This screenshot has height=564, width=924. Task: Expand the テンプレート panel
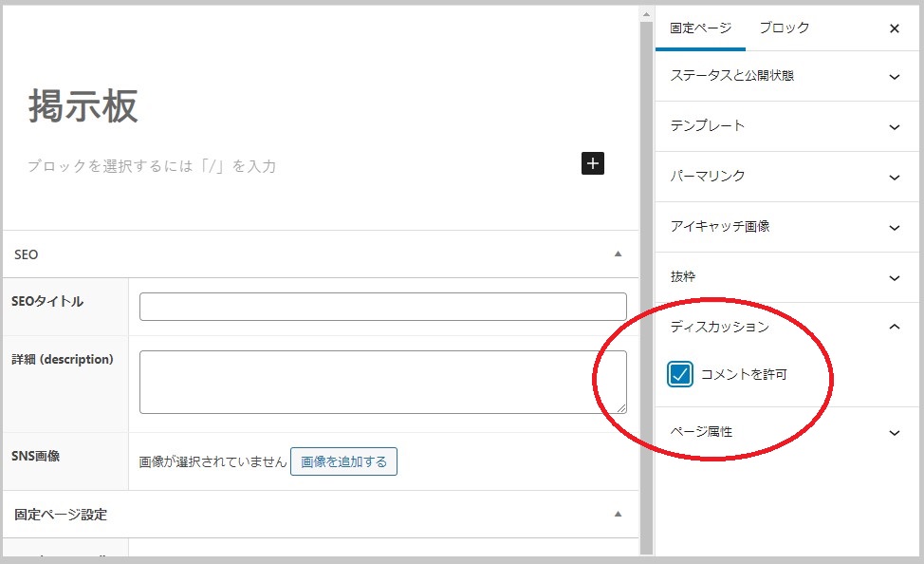tap(787, 126)
